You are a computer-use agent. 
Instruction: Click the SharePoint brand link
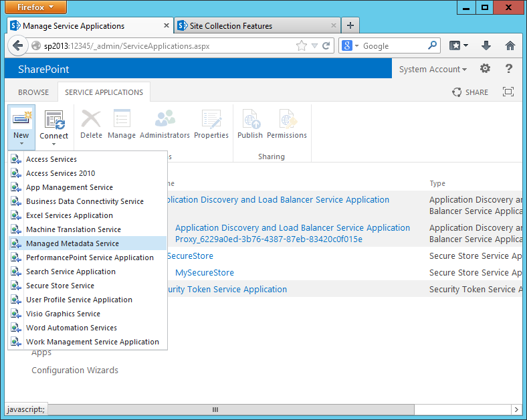(x=43, y=69)
